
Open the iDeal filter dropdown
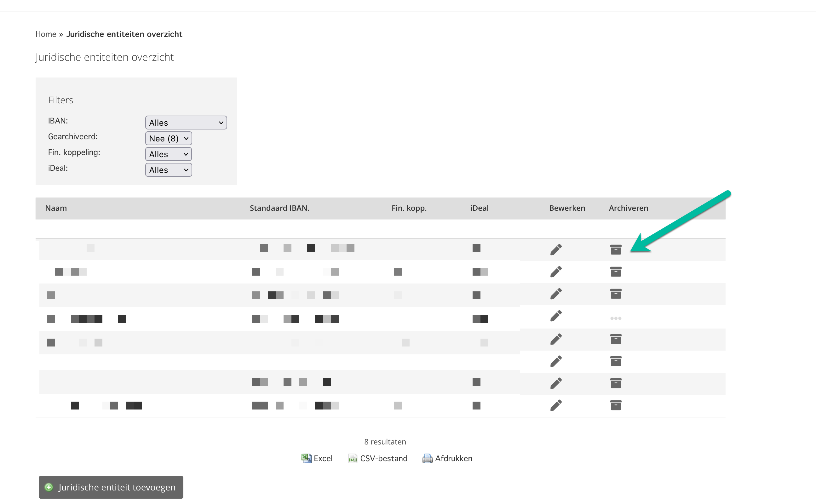(x=168, y=170)
